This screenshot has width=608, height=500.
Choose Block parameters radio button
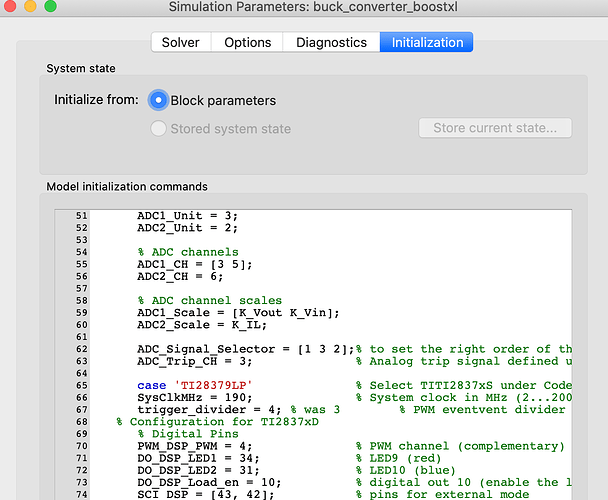158,100
